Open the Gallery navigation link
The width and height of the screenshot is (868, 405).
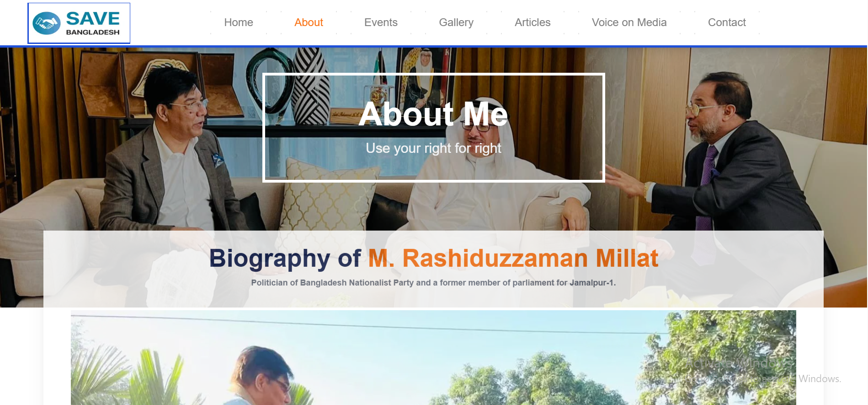click(x=456, y=22)
